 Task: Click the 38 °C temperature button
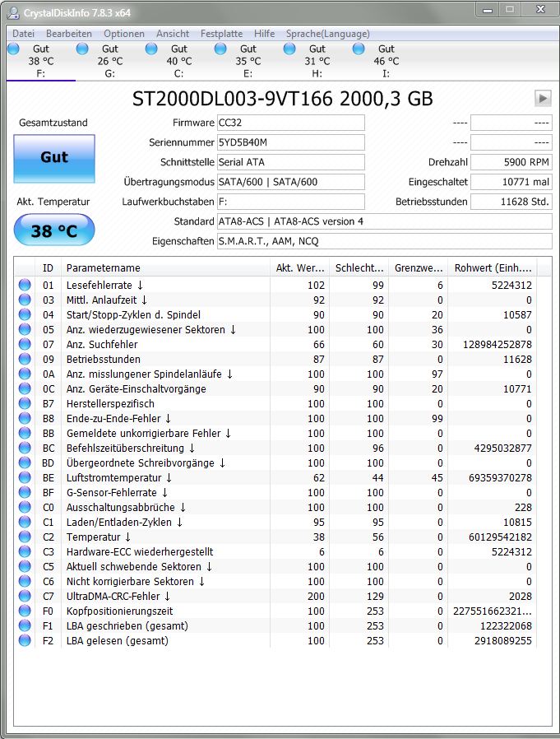tap(54, 230)
